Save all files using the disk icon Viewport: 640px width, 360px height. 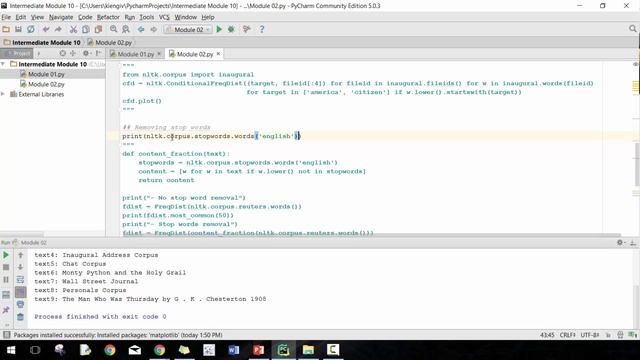tap(18, 29)
